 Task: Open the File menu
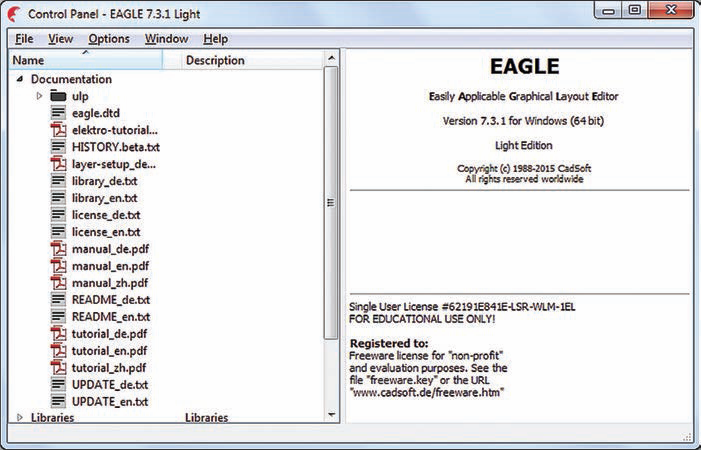coord(24,39)
